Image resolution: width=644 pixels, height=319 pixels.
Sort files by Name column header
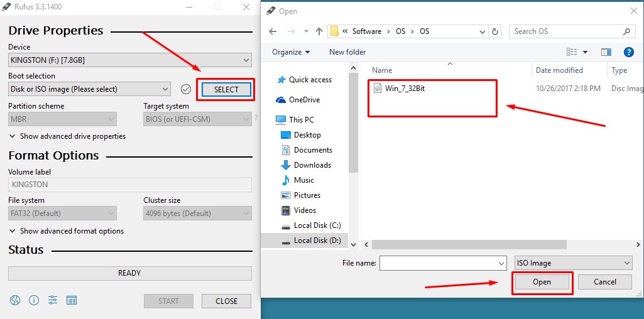382,70
